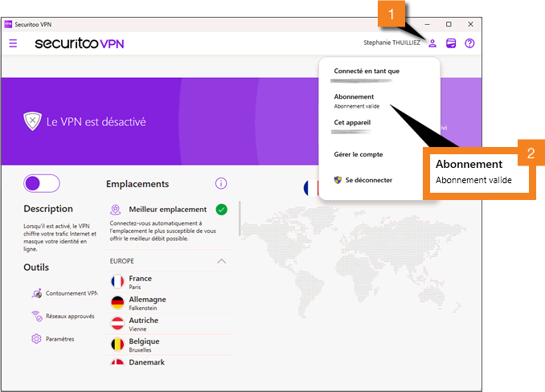Open Contournement VPN tool
This screenshot has width=545, height=392.
coord(64,293)
